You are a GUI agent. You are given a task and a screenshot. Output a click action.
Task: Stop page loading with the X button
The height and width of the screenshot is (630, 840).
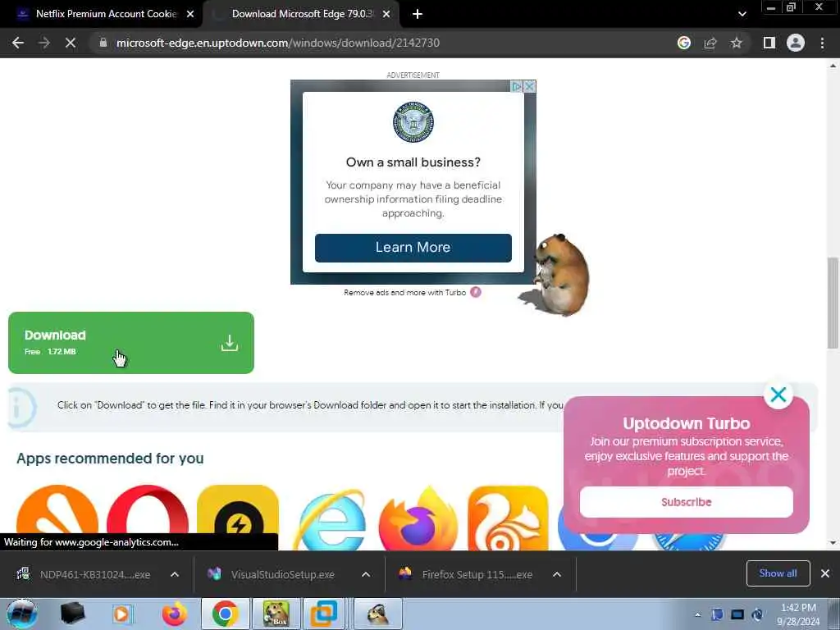click(71, 43)
